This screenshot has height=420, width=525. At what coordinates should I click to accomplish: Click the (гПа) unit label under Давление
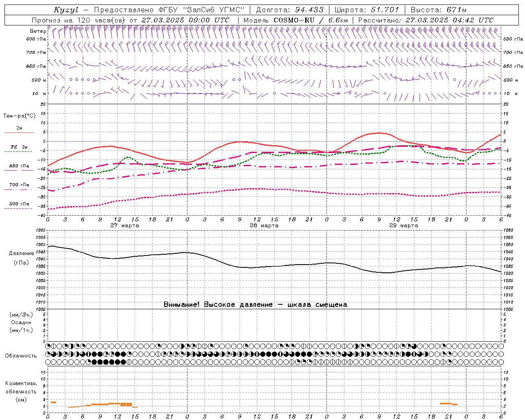click(21, 263)
